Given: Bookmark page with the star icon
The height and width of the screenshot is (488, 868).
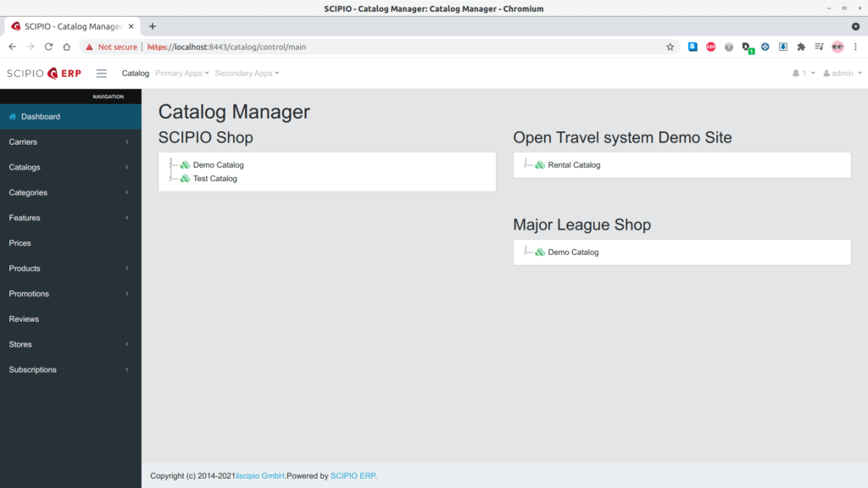Looking at the screenshot, I should [x=670, y=47].
